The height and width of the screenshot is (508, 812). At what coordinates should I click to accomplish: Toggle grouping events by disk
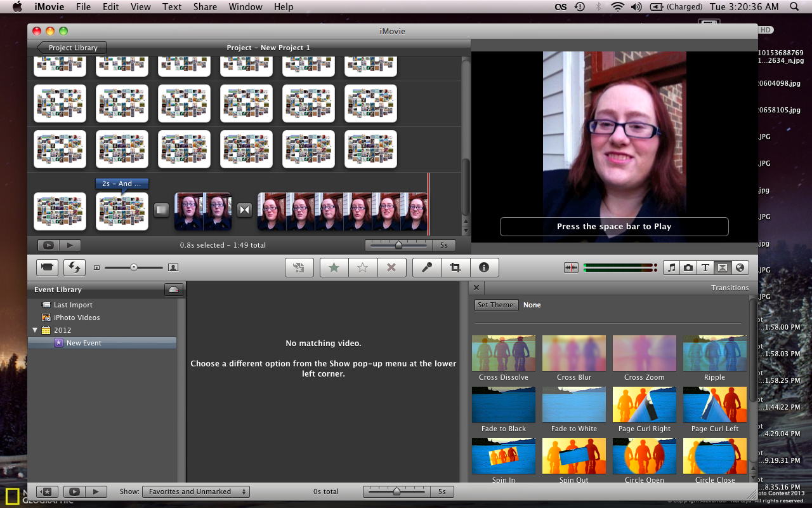point(174,290)
